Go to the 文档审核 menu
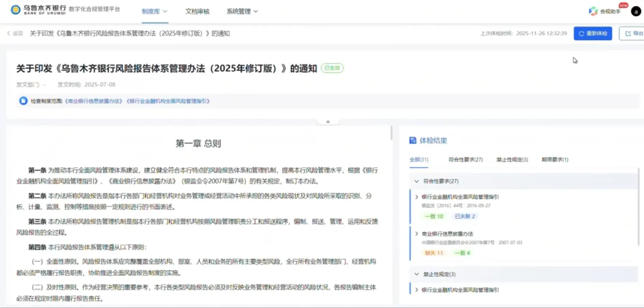The image size is (644, 308). [x=197, y=12]
